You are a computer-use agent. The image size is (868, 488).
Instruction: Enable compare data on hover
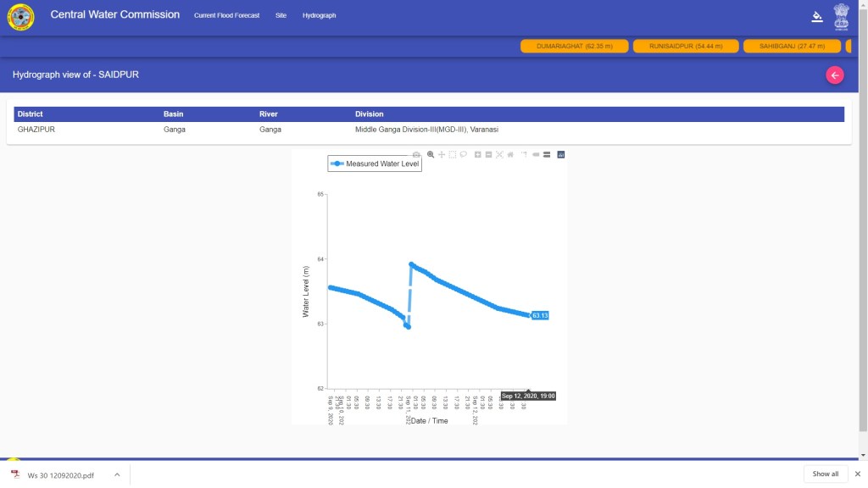tap(547, 154)
